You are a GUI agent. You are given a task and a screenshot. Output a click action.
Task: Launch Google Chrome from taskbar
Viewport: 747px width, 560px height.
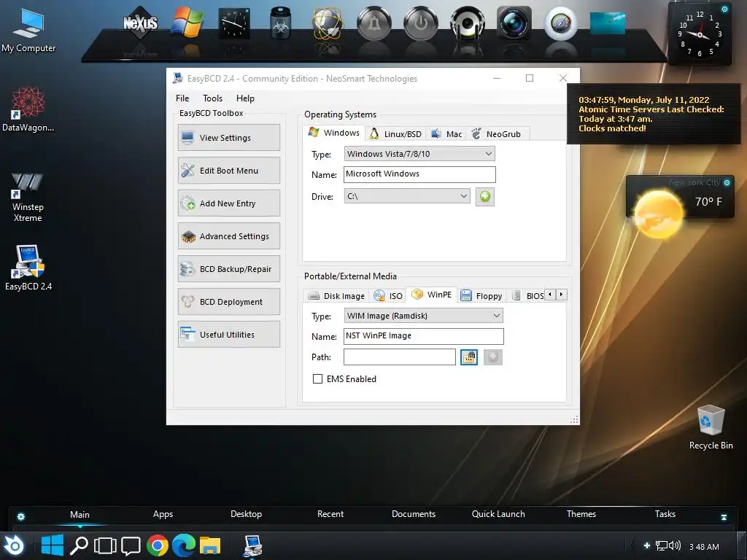pyautogui.click(x=158, y=545)
